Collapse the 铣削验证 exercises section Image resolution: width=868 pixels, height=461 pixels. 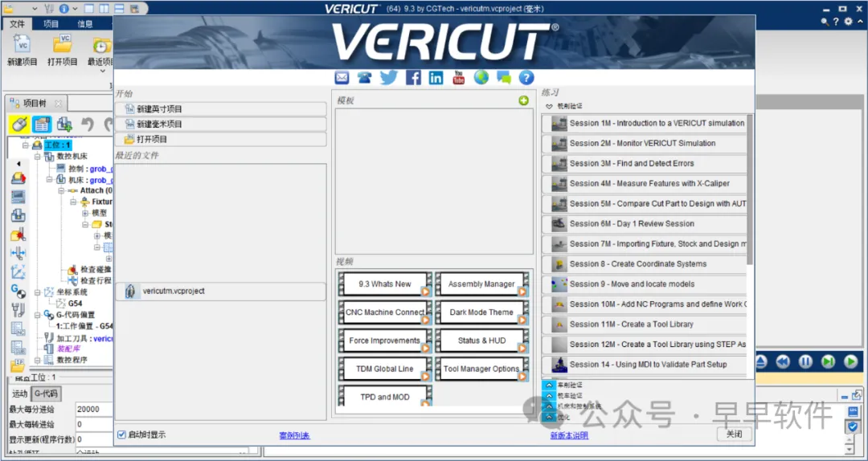point(549,106)
